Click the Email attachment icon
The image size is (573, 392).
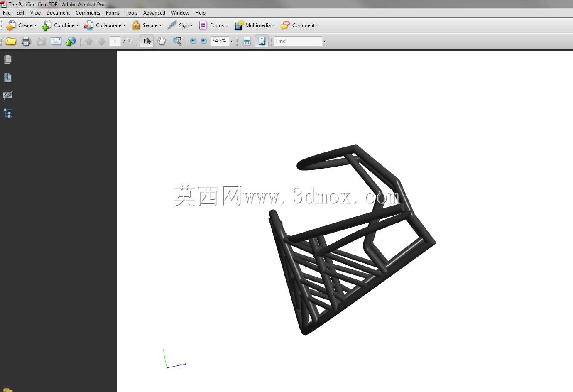click(x=56, y=41)
